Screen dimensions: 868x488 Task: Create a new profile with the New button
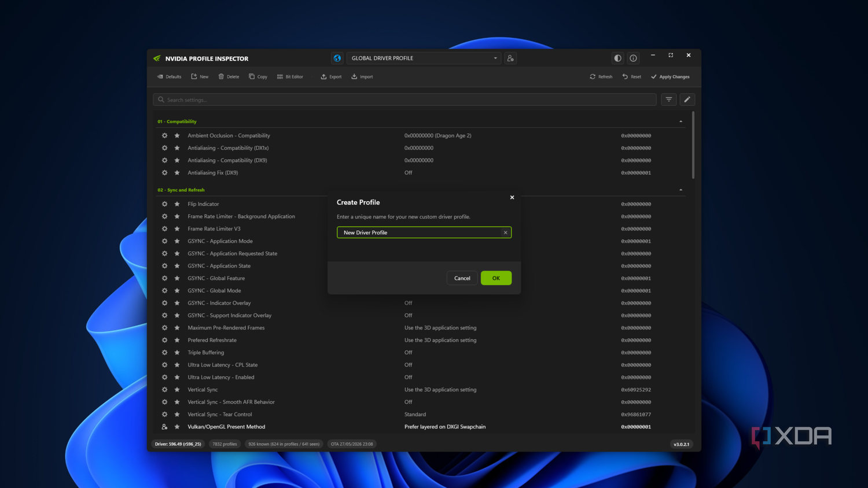[x=200, y=77]
